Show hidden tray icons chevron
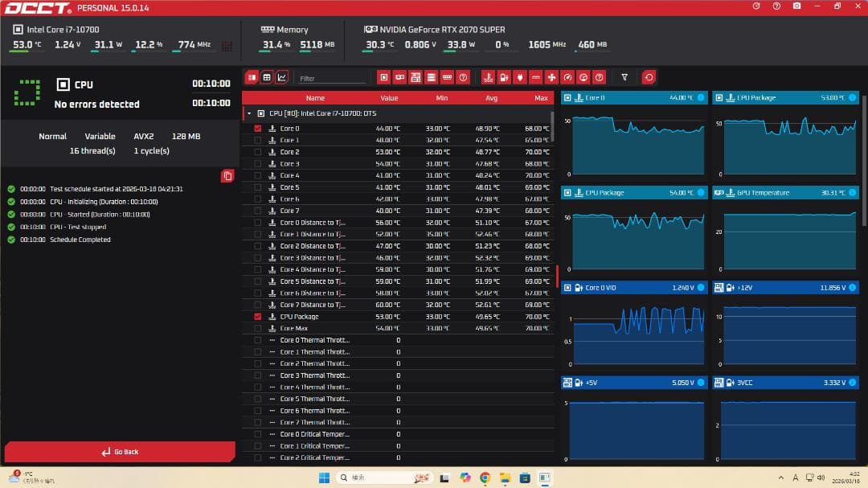Image resolution: width=868 pixels, height=488 pixels. point(780,478)
